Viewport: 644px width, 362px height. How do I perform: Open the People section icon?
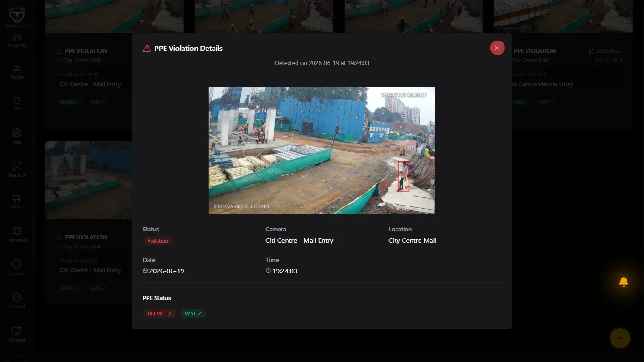[x=17, y=68]
